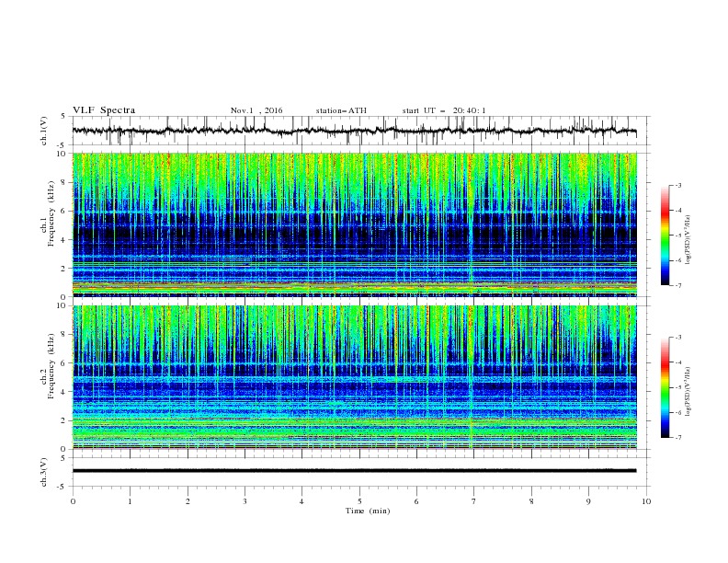This screenshot has height=563, width=728.
Task: Click the time axis tick label '0'
Action: pos(73,501)
